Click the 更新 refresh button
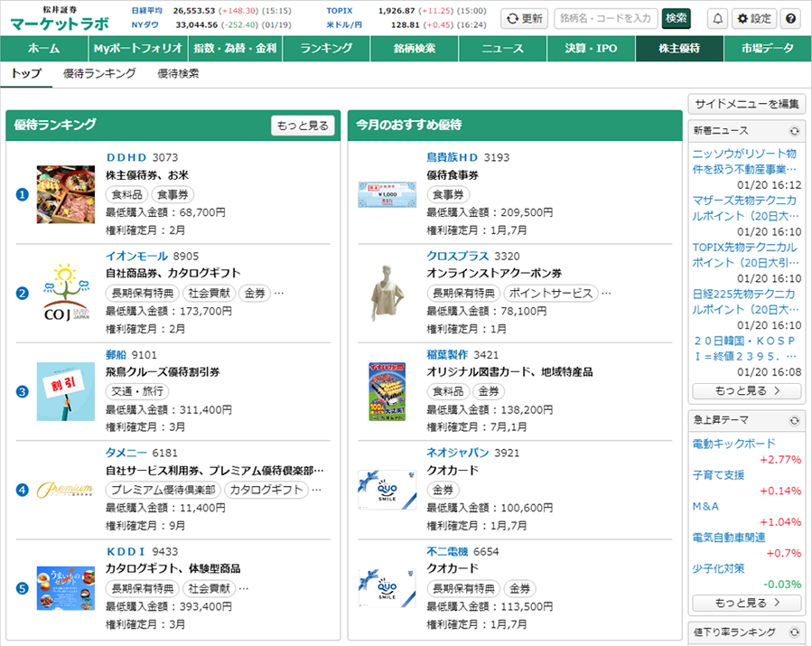The image size is (812, 646). point(524,19)
